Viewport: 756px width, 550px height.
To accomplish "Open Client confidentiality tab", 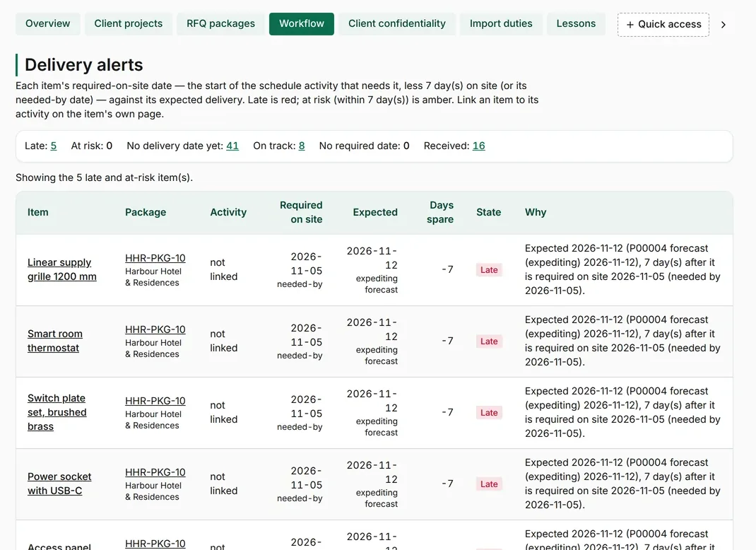I will (397, 23).
